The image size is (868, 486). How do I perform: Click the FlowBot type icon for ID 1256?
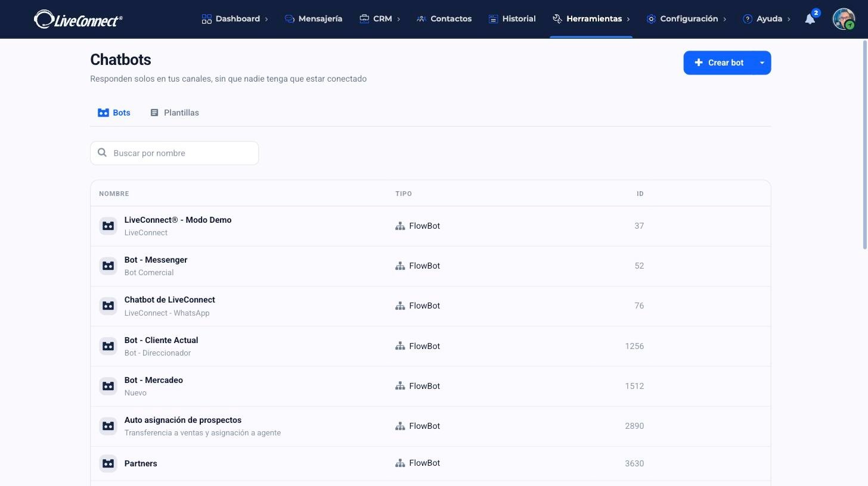(400, 346)
